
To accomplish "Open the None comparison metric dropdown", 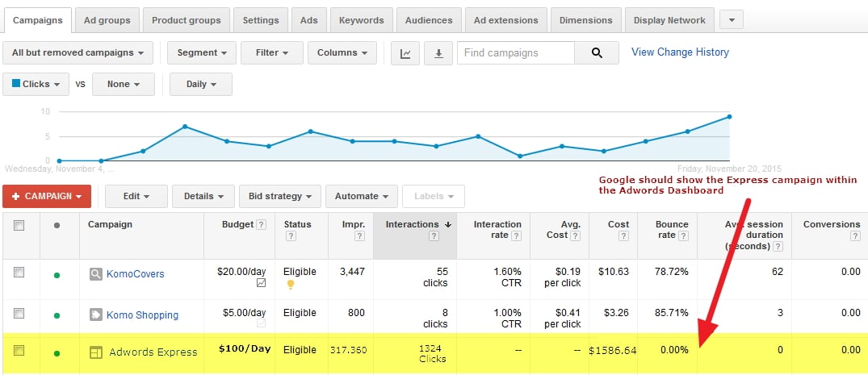I will click(123, 84).
